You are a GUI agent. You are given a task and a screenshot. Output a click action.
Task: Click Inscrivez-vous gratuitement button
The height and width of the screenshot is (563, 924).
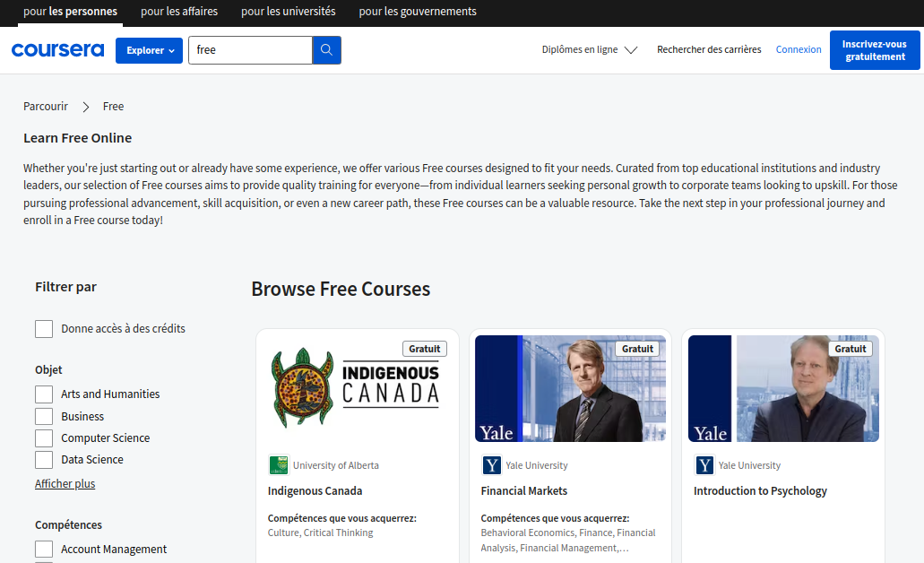[875, 50]
